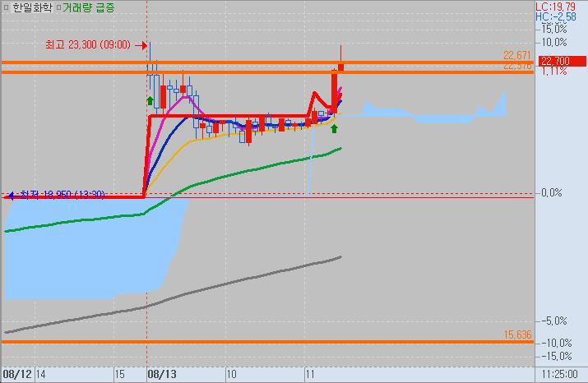The image size is (588, 383).
Task: Click the LC:19.79 readout
Action: pyautogui.click(x=555, y=7)
